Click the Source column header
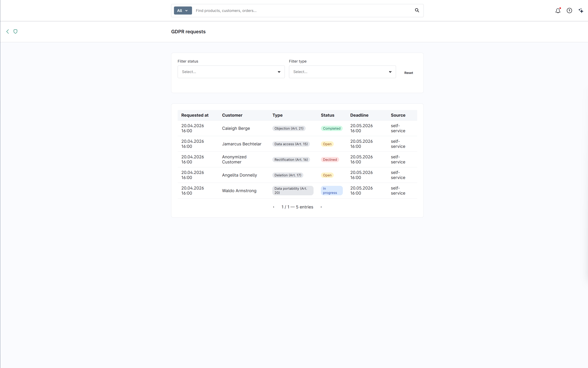 (398, 115)
